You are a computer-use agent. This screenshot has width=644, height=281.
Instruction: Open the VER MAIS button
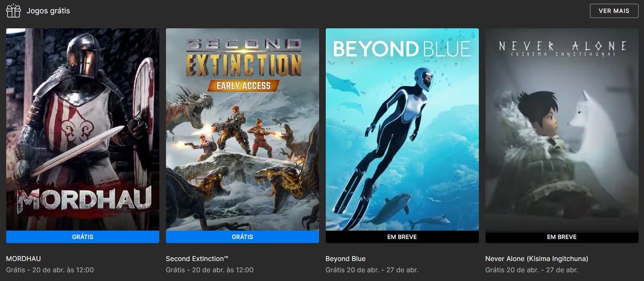click(x=614, y=11)
